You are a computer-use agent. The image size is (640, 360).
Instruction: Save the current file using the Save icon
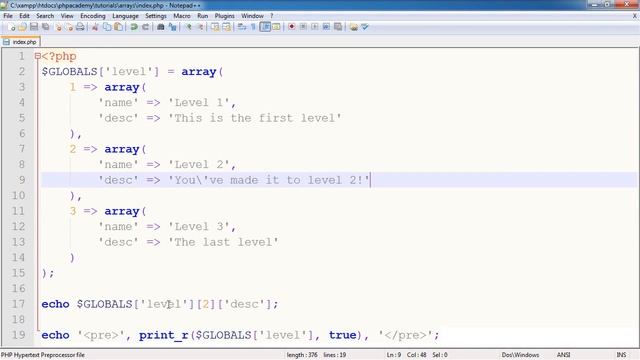click(x=34, y=27)
